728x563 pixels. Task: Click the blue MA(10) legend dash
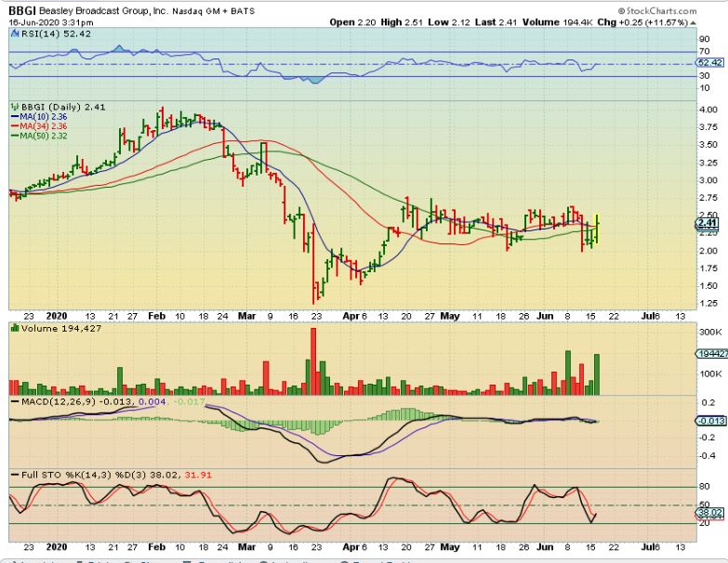pyautogui.click(x=14, y=117)
